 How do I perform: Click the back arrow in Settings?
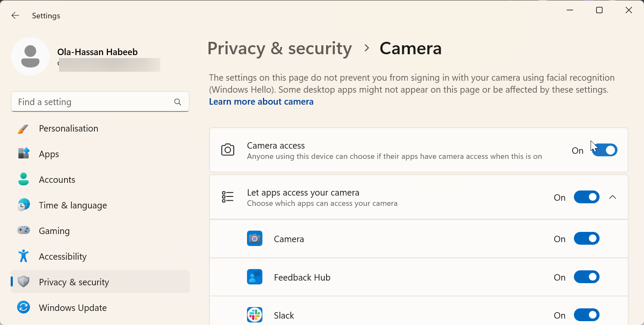(x=15, y=16)
